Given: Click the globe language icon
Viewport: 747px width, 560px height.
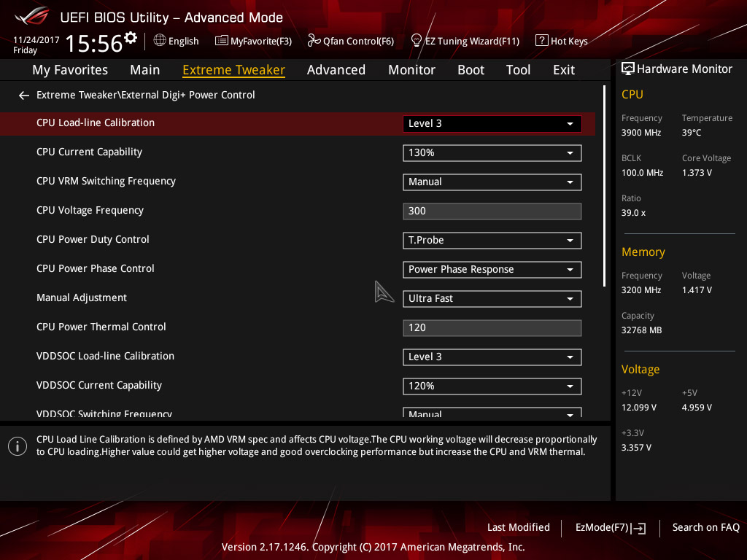Looking at the screenshot, I should (160, 41).
